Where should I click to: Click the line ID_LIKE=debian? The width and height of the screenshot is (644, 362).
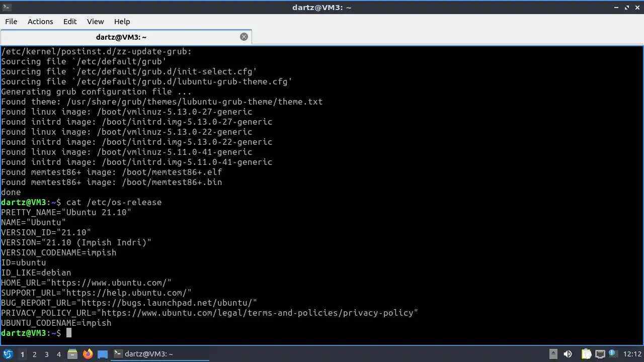tap(36, 273)
